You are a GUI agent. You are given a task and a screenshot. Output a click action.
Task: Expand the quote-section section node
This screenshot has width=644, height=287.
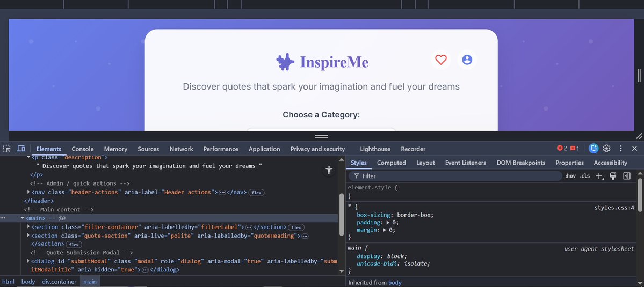click(28, 236)
